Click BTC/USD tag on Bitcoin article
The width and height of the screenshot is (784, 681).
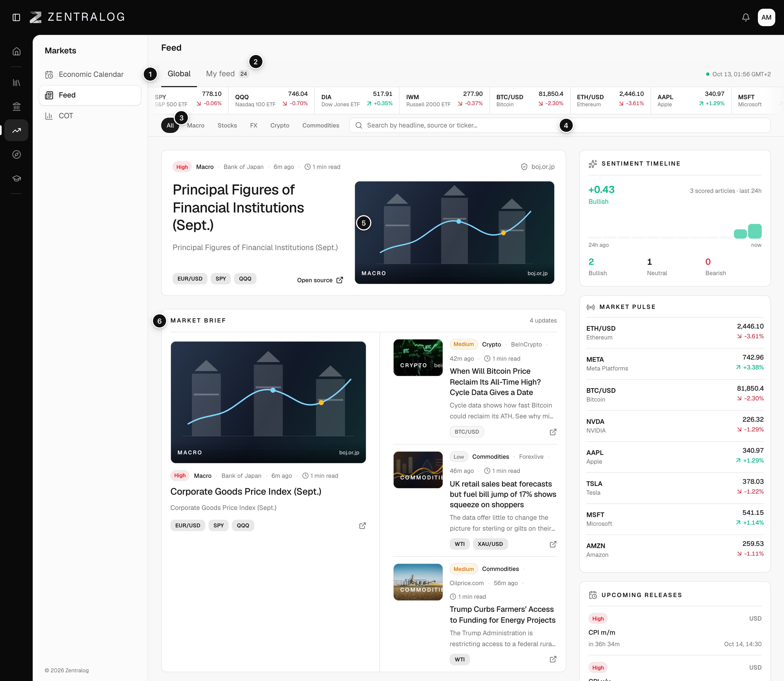(x=467, y=432)
